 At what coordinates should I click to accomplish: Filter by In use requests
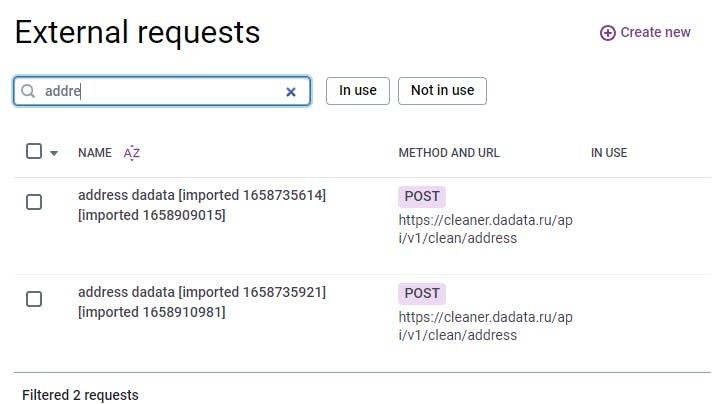pos(357,90)
